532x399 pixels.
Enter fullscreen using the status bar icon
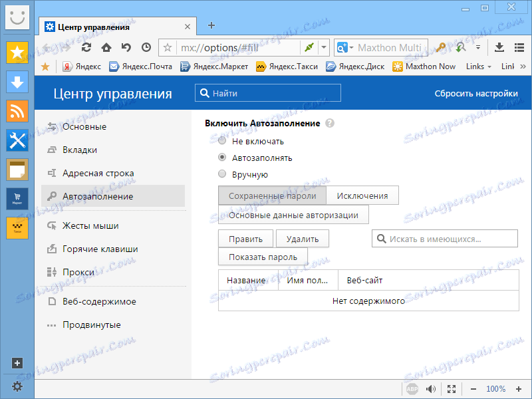coord(452,389)
